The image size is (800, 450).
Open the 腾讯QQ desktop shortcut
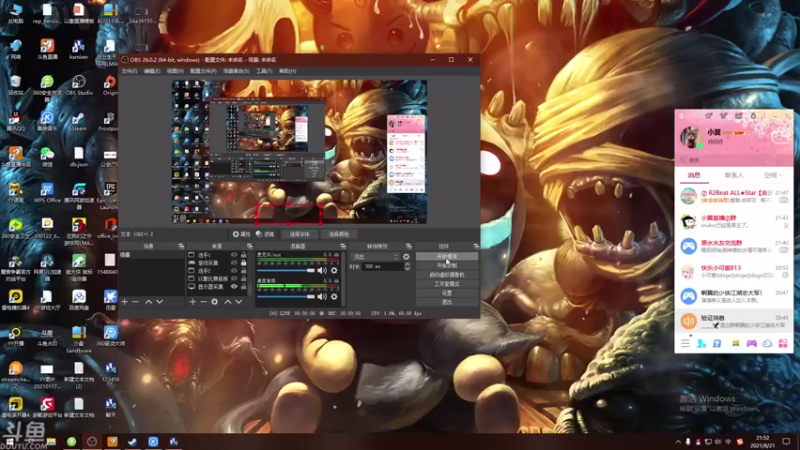pos(15,121)
